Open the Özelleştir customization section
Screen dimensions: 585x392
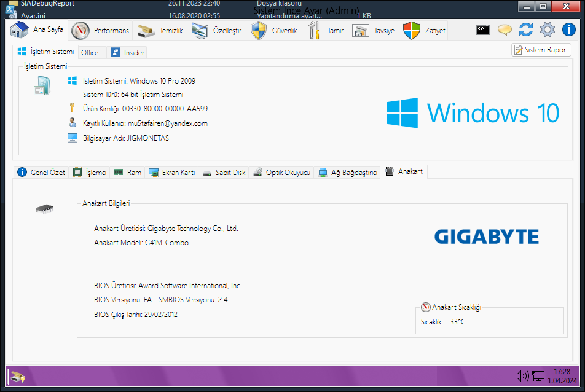216,31
